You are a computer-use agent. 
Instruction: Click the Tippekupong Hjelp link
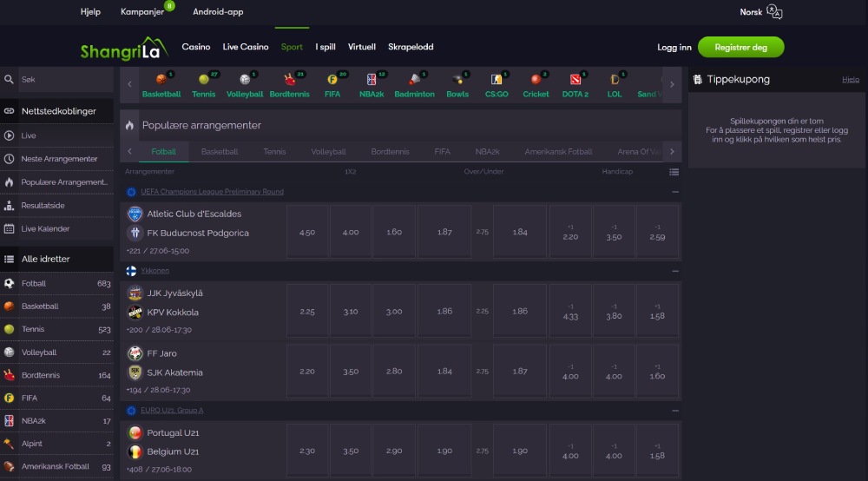pyautogui.click(x=851, y=80)
